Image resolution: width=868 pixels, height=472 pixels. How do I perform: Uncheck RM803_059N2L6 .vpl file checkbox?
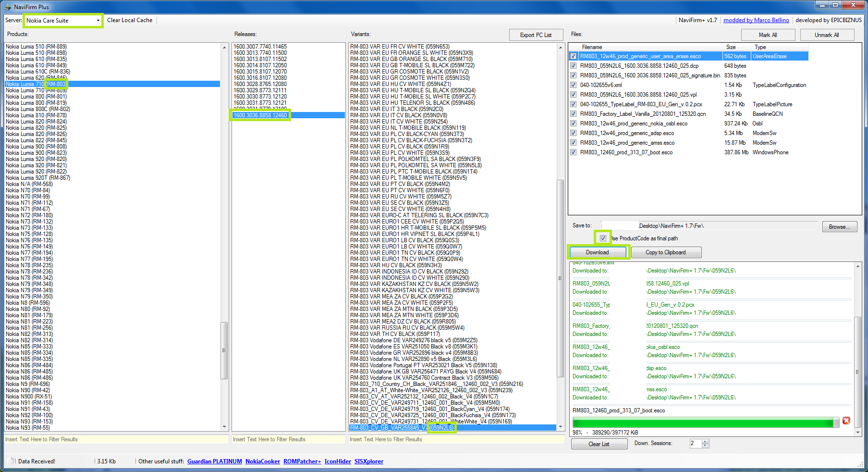click(573, 95)
